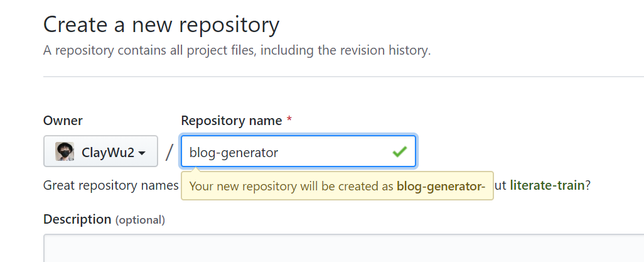Click the horizontal divider under the heading
The image size is (644, 262).
pos(339,77)
